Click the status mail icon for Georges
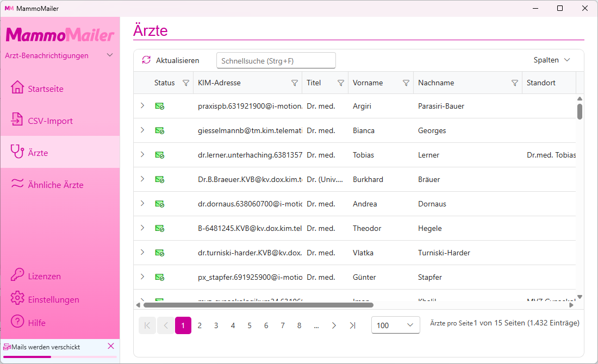Viewport: 598px width, 364px height. pos(160,131)
